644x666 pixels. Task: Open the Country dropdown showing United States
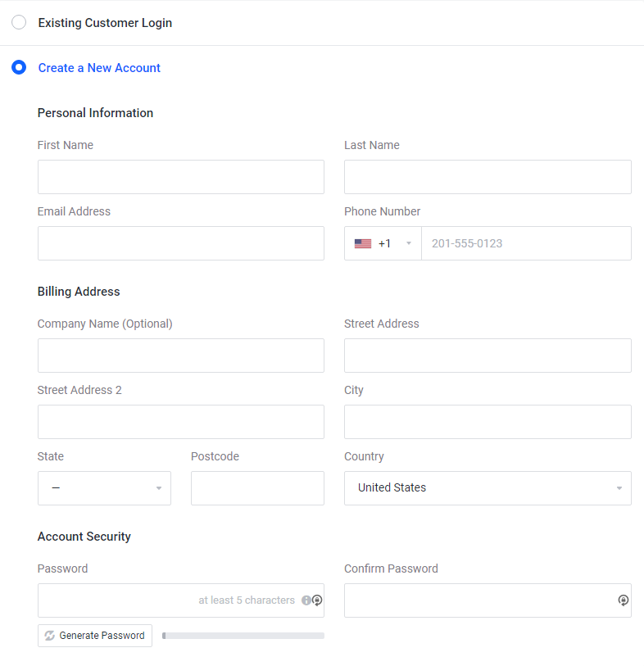click(488, 488)
